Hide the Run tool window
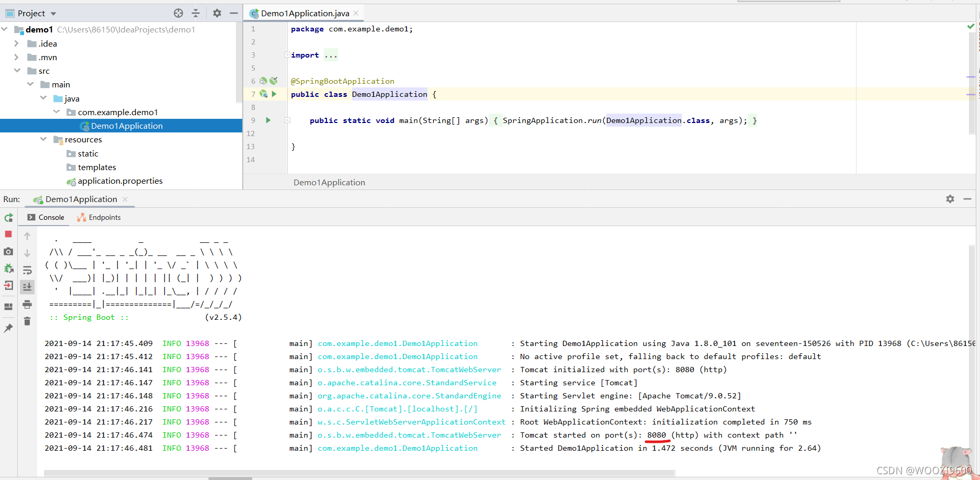Viewport: 980px width, 480px height. [x=967, y=199]
